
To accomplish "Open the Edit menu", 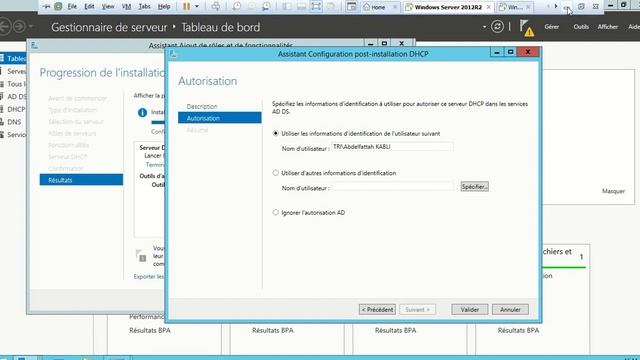I will pos(89,7).
